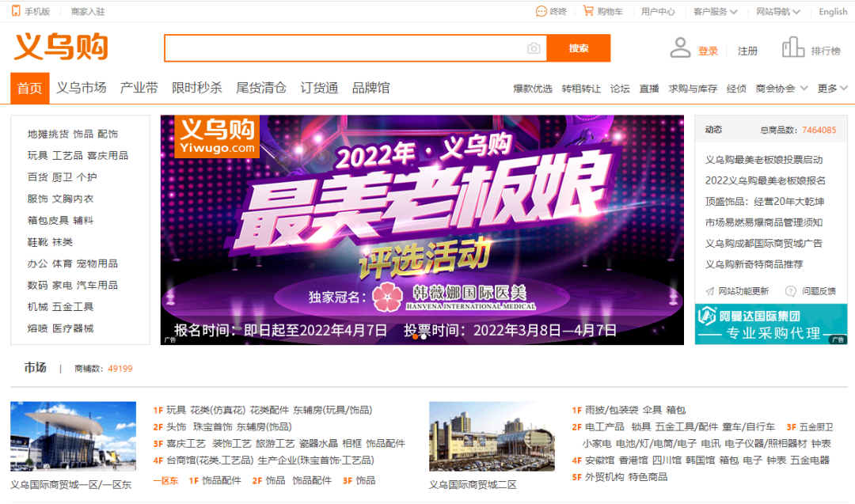Open the 外贸机构 floor category

click(605, 477)
